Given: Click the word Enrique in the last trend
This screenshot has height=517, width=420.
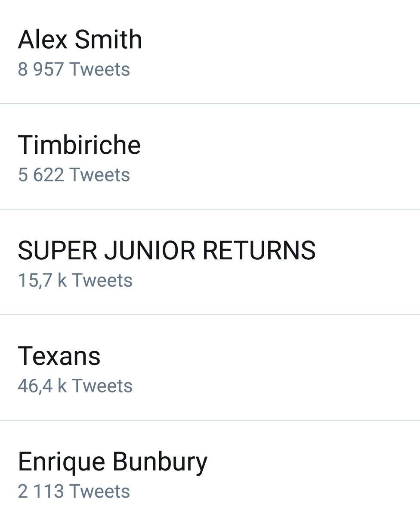Looking at the screenshot, I should [x=61, y=461].
